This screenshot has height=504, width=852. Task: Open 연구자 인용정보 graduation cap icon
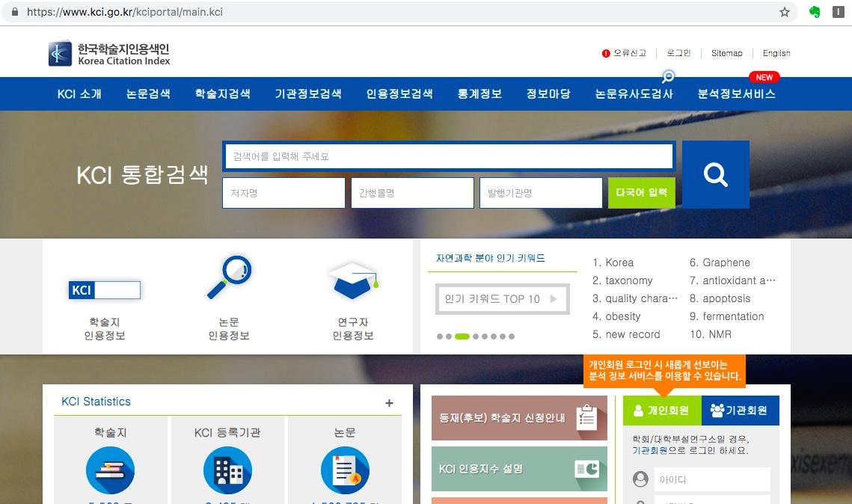[353, 280]
